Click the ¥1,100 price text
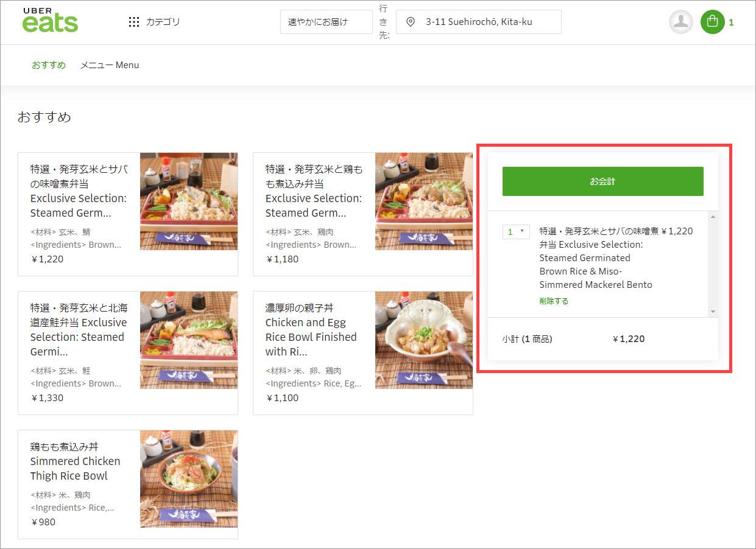This screenshot has height=549, width=756. [283, 398]
